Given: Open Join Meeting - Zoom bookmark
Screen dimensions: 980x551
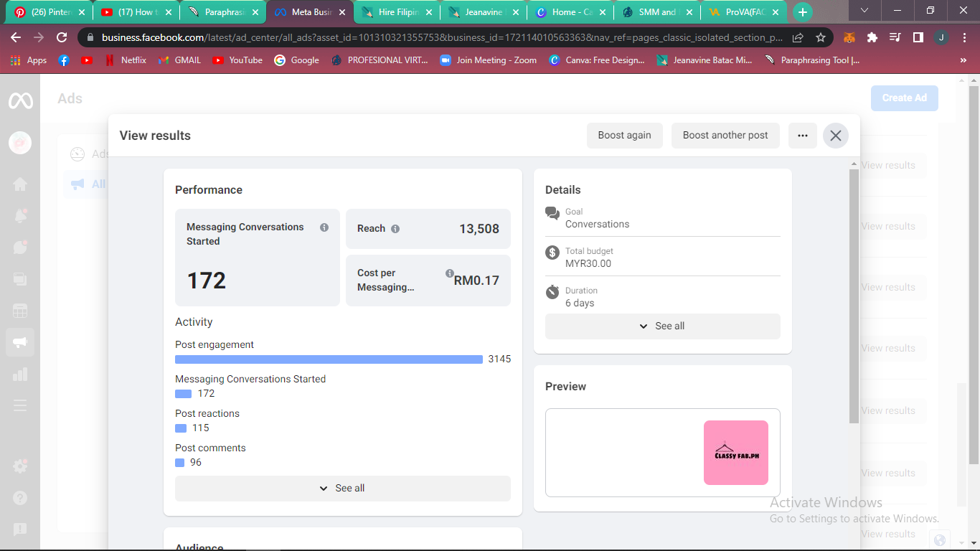Looking at the screenshot, I should (x=488, y=60).
